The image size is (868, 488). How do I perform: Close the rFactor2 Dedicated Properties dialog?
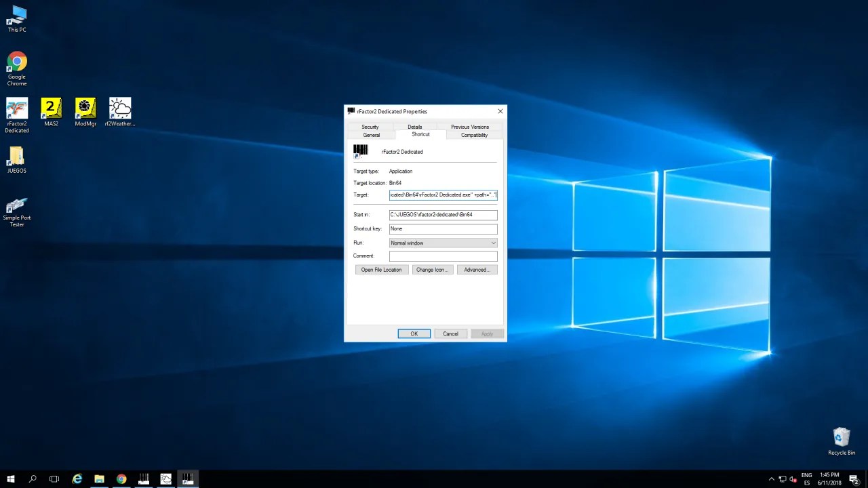(500, 111)
